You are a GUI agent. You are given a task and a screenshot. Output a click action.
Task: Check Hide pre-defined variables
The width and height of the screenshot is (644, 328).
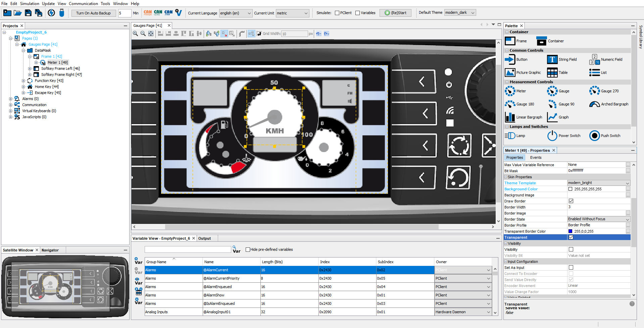248,249
